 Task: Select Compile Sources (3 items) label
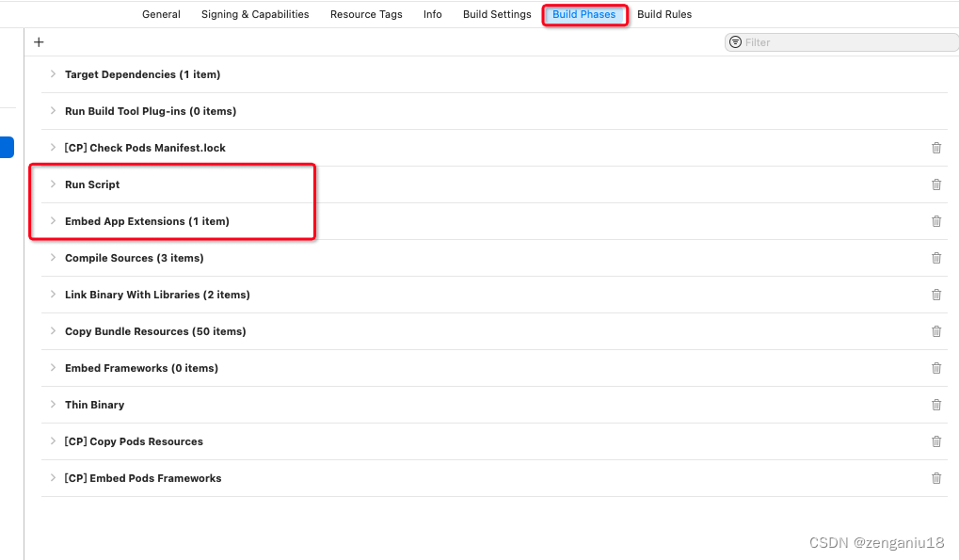pyautogui.click(x=134, y=258)
